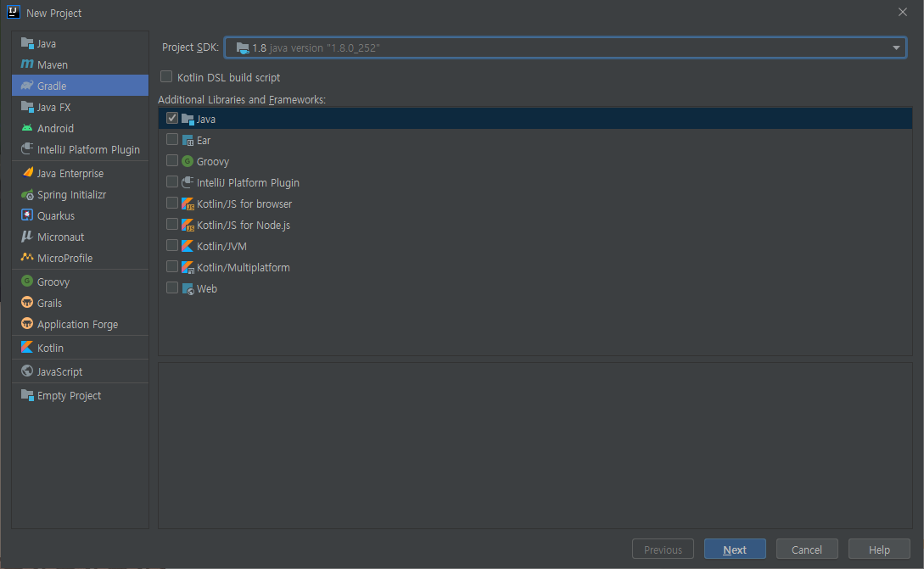The image size is (924, 569).
Task: Select Micronaut project type
Action: (x=80, y=237)
